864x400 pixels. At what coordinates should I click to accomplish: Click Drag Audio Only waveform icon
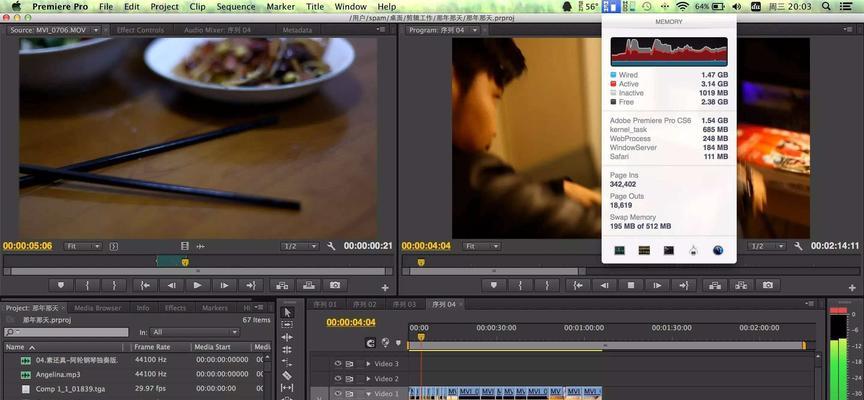[201, 246]
